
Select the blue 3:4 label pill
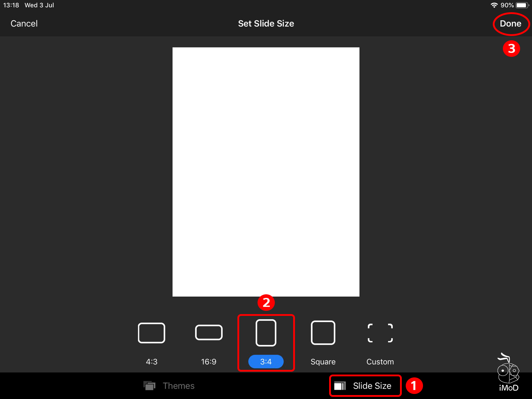pyautogui.click(x=266, y=362)
